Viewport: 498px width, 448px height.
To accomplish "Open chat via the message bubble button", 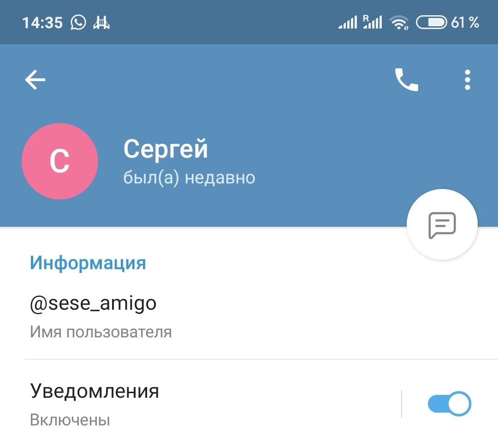I will tap(442, 225).
